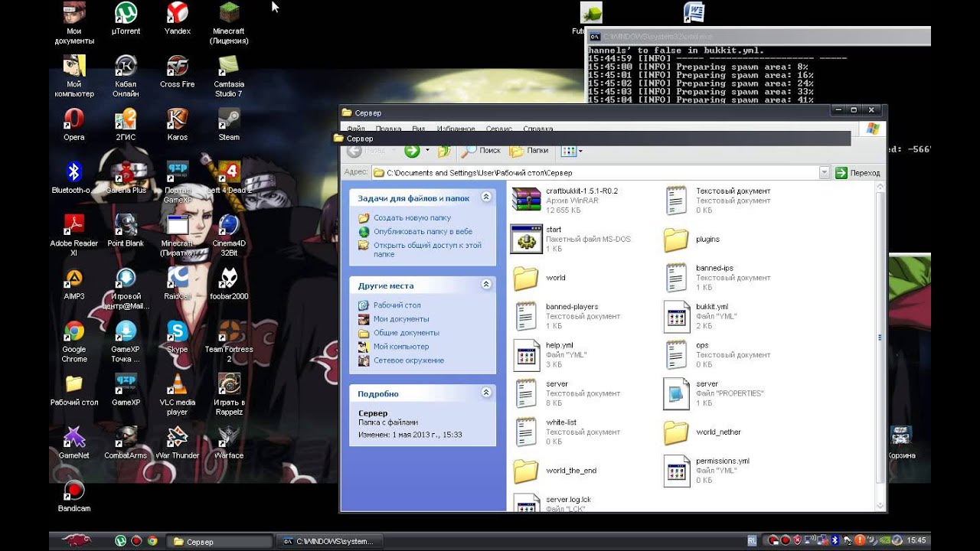
Task: Click Опубликовать папку в вебе link
Action: pyautogui.click(x=423, y=232)
